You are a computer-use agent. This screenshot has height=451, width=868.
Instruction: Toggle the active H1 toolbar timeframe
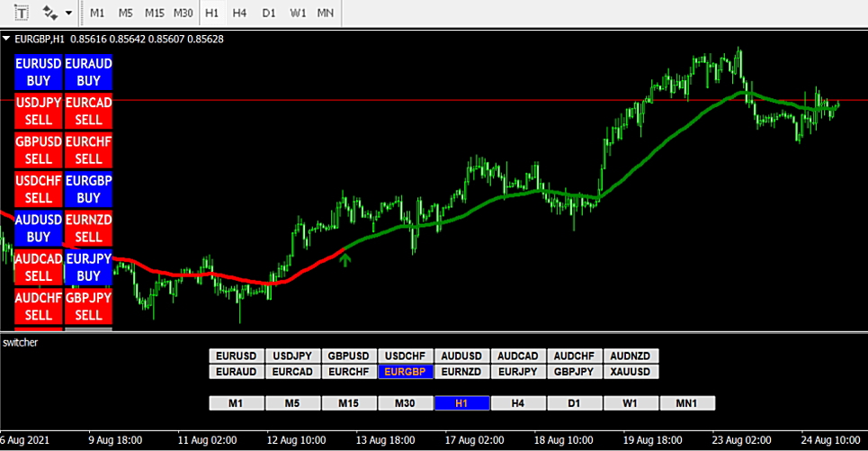(211, 13)
